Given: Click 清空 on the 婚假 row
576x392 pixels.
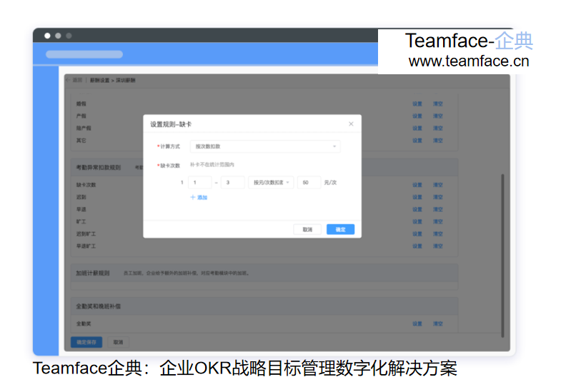Looking at the screenshot, I should [437, 104].
